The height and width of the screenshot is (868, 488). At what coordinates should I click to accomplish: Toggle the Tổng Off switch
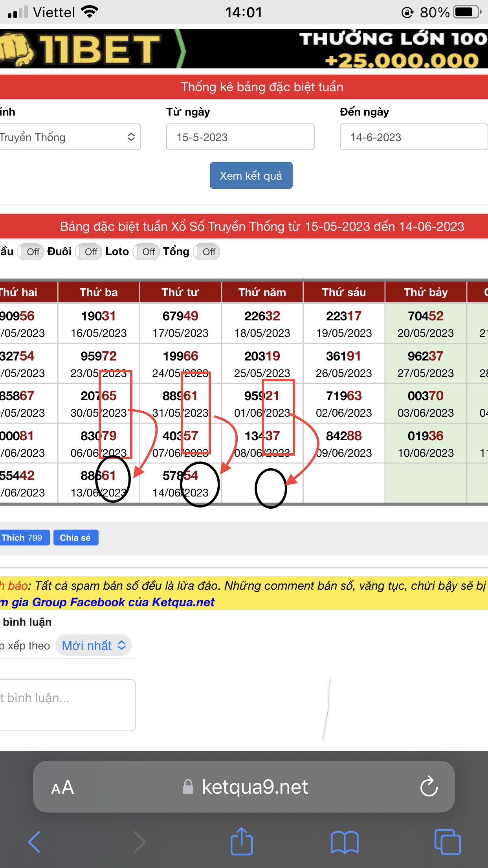[206, 252]
